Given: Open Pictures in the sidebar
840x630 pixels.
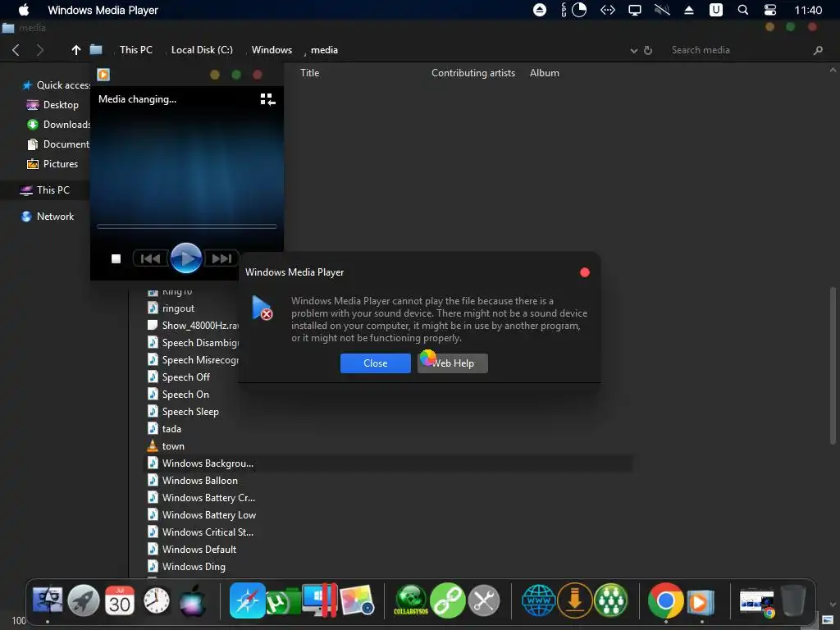Looking at the screenshot, I should [x=52, y=164].
